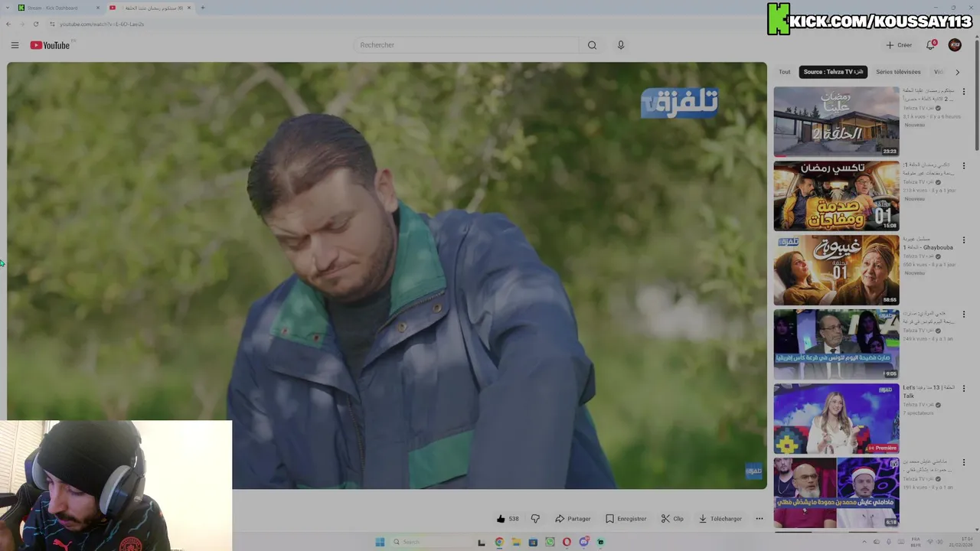This screenshot has height=551, width=980.
Task: Close the Kick Dashboard browser tab
Action: coord(98,8)
